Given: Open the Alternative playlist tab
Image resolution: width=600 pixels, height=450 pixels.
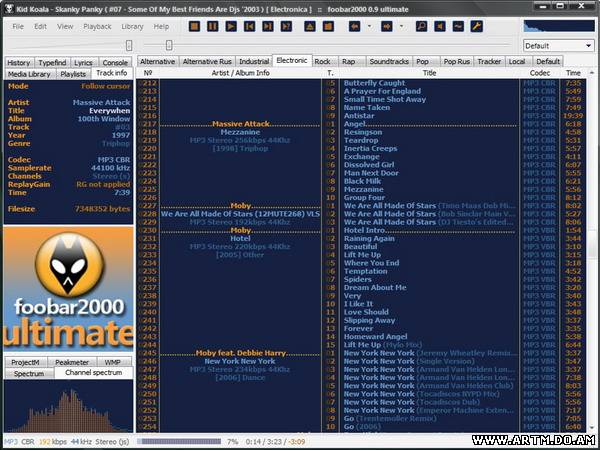Looking at the screenshot, I should click(x=158, y=62).
